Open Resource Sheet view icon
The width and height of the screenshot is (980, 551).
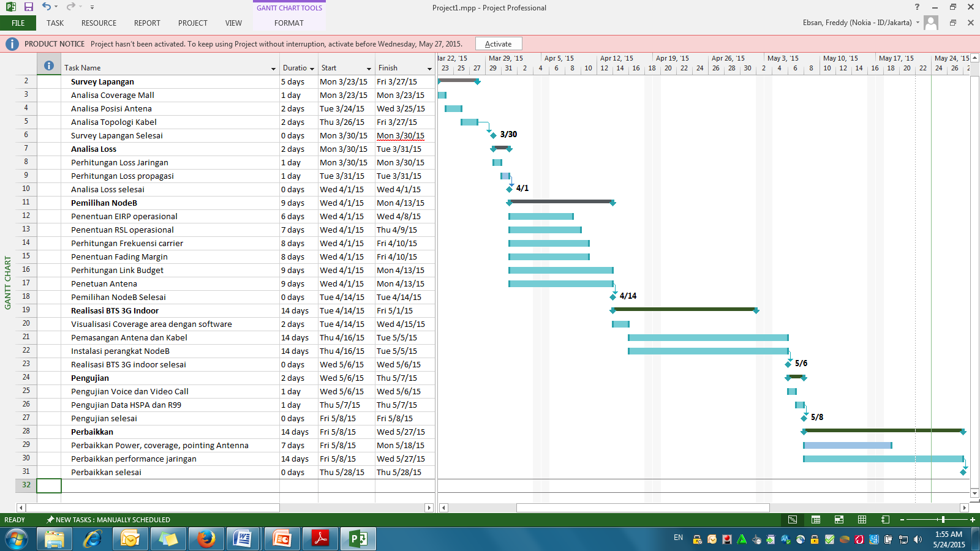(x=862, y=520)
